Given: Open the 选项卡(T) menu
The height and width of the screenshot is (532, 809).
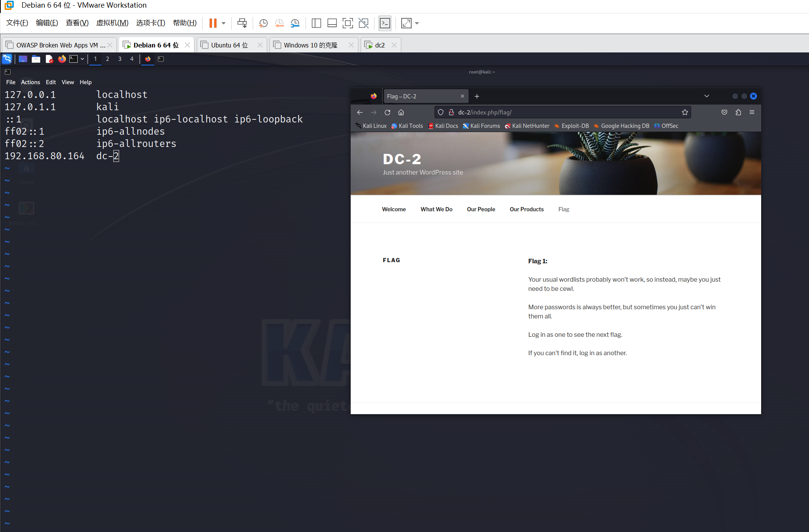Looking at the screenshot, I should [x=150, y=23].
